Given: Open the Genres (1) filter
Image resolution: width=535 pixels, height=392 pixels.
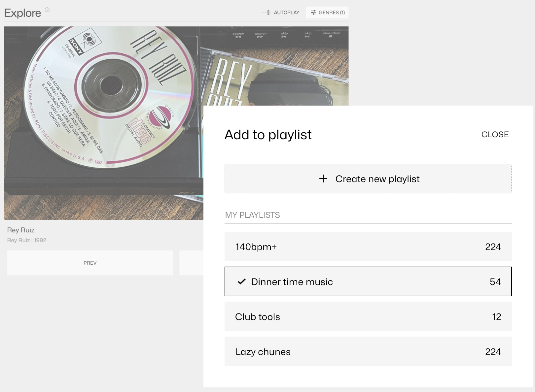Looking at the screenshot, I should click(327, 13).
